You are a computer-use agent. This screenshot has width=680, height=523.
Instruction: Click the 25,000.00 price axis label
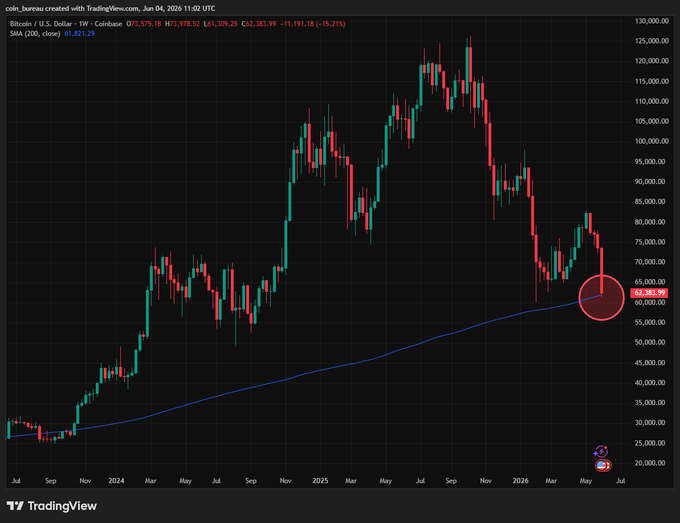pos(650,443)
